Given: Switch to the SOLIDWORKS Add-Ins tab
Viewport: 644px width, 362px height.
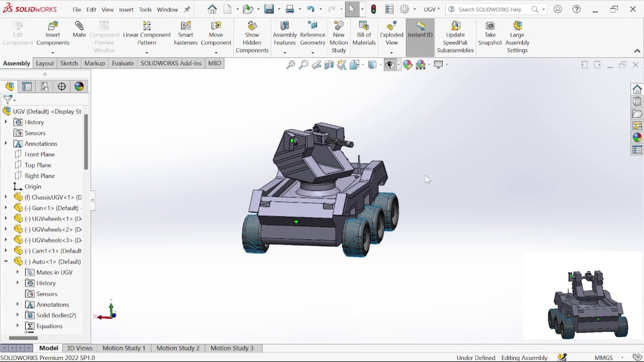Looking at the screenshot, I should 171,63.
